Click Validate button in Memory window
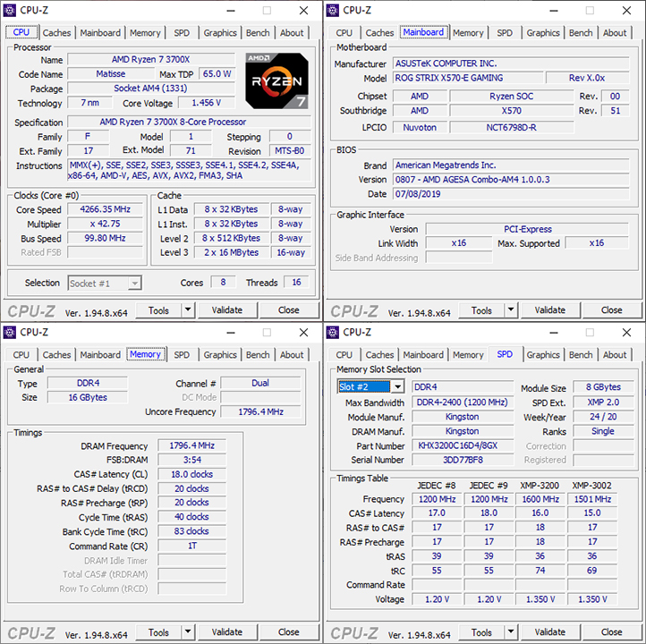646x644 pixels. 227,632
